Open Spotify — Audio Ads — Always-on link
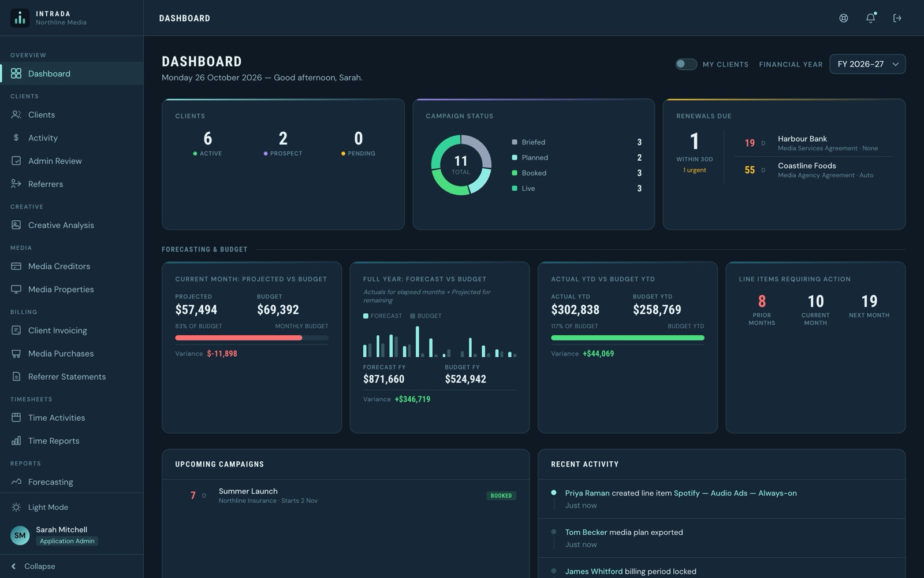This screenshot has height=578, width=924. point(735,493)
